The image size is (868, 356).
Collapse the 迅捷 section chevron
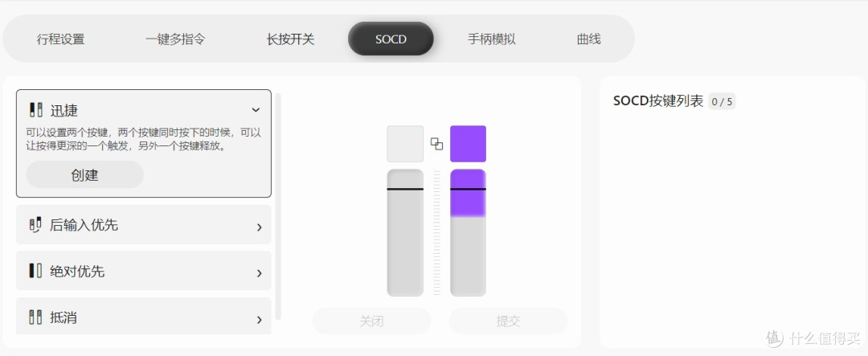[x=256, y=110]
